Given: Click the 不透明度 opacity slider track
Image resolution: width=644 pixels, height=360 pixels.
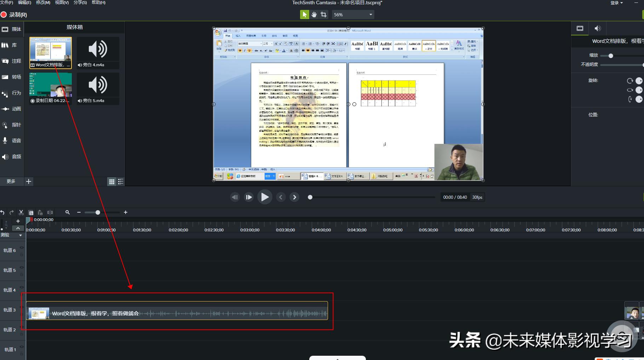Looking at the screenshot, I should [622, 65].
